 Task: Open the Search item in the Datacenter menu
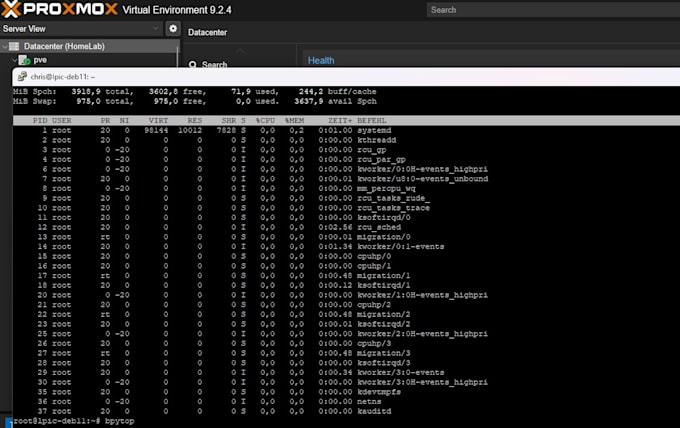214,65
